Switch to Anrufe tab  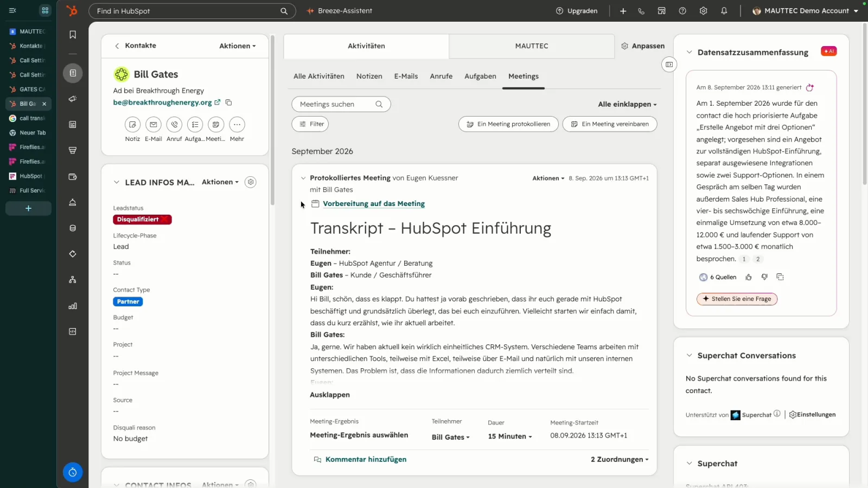[441, 76]
